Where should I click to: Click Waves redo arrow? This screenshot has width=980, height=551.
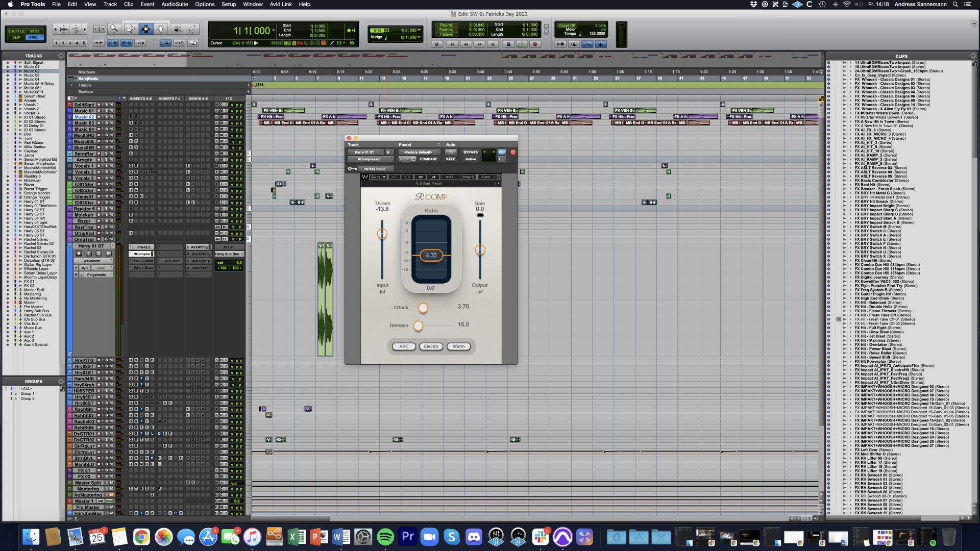click(407, 177)
